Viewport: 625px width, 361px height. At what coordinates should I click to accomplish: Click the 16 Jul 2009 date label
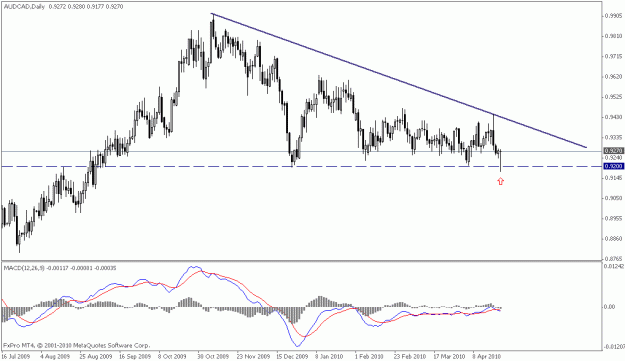pyautogui.click(x=16, y=356)
